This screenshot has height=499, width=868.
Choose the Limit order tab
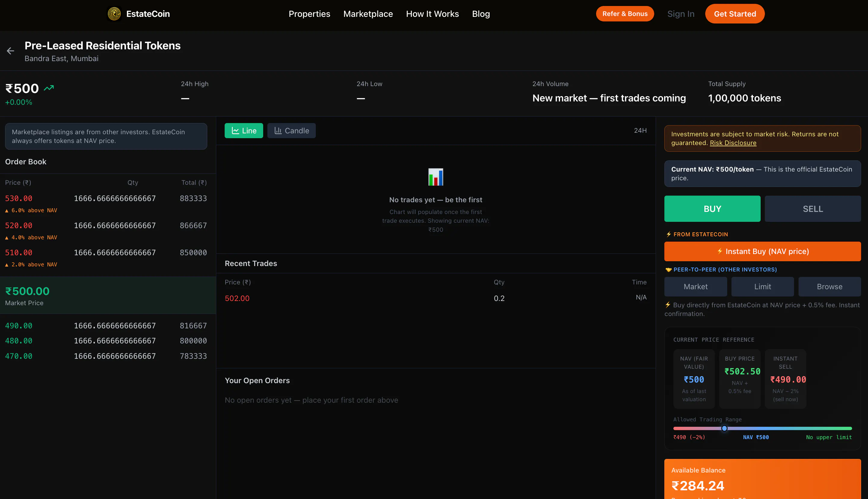click(762, 287)
